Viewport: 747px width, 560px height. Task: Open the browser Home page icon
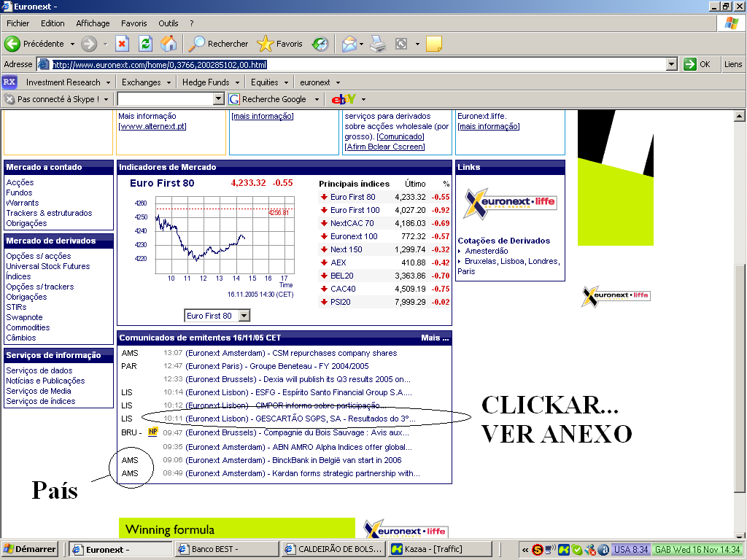tap(169, 44)
